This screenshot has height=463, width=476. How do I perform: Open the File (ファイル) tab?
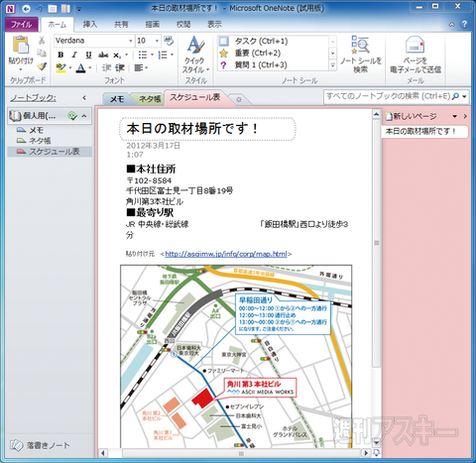pos(22,25)
